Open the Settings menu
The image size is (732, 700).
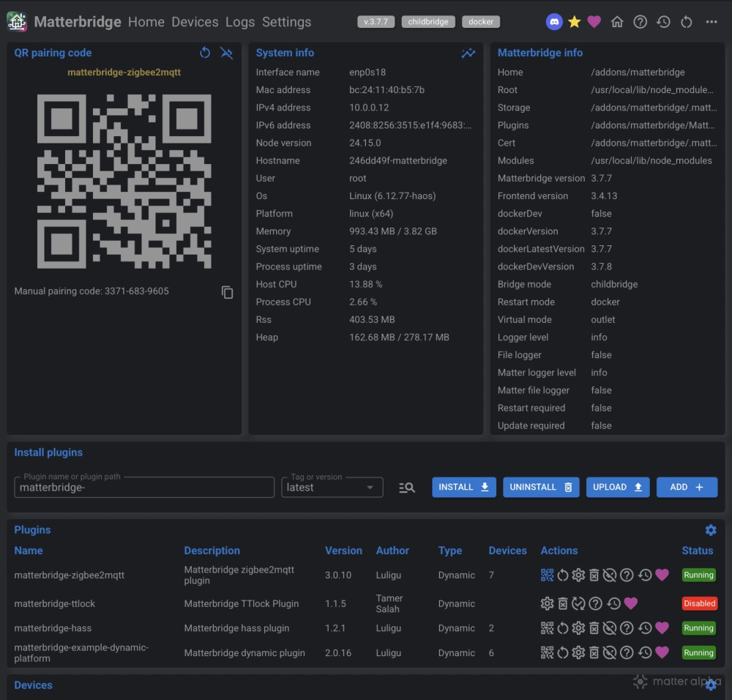286,22
